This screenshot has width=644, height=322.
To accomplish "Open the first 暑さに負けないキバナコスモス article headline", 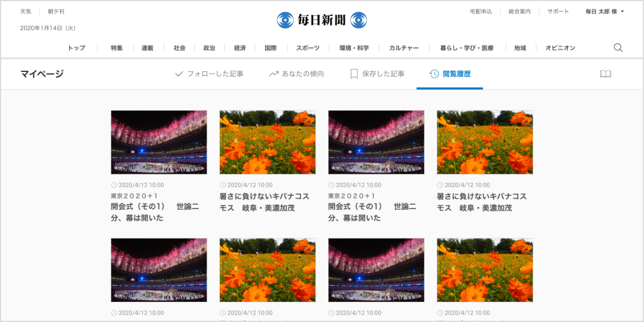I will (x=264, y=202).
